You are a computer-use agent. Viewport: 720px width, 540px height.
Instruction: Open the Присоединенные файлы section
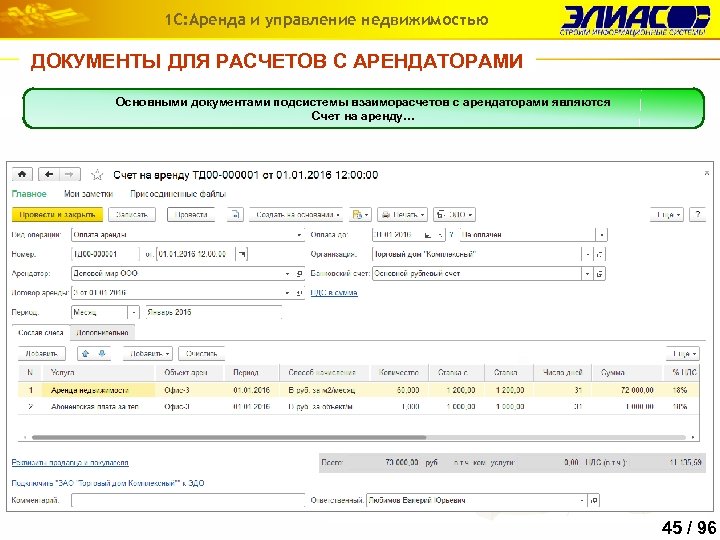pyautogui.click(x=178, y=194)
